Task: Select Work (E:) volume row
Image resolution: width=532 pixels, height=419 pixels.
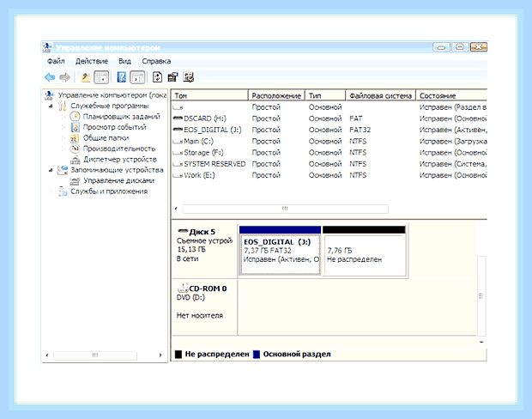Action: coord(329,175)
